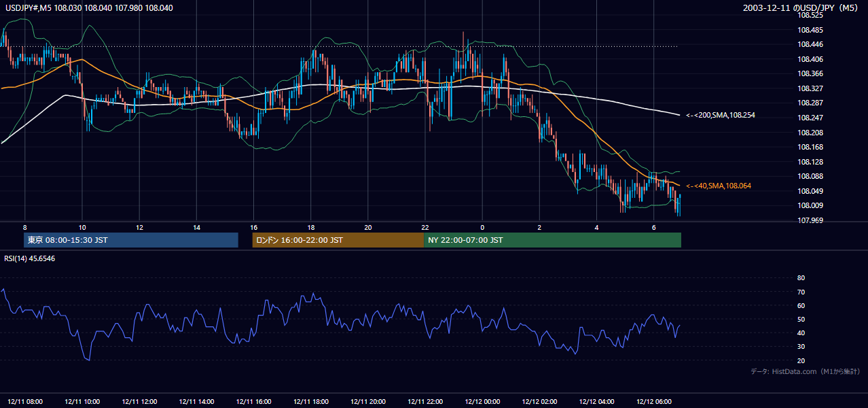Click the RSI 30 level label

click(801, 347)
